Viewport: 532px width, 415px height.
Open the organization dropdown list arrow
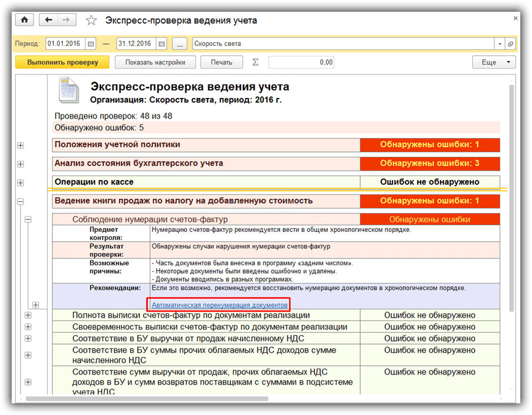(500, 43)
